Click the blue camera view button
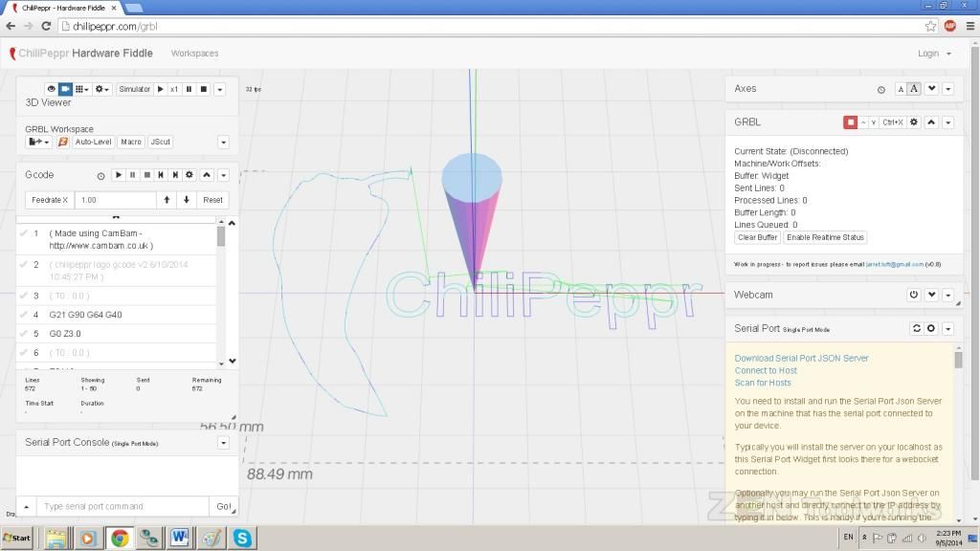980x551 pixels. (x=65, y=89)
